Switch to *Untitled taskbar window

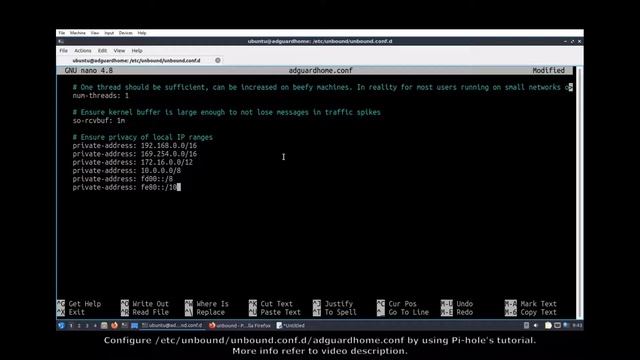pos(291,325)
